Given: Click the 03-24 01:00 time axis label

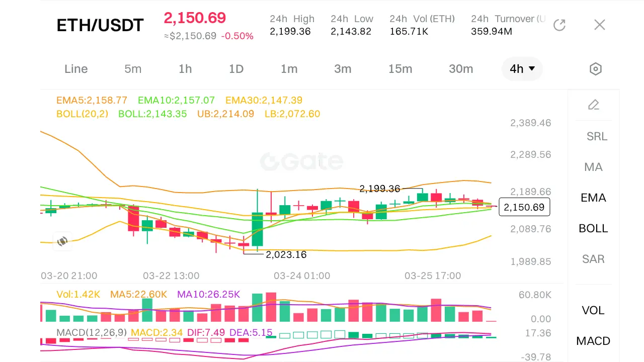Looking at the screenshot, I should (302, 276).
